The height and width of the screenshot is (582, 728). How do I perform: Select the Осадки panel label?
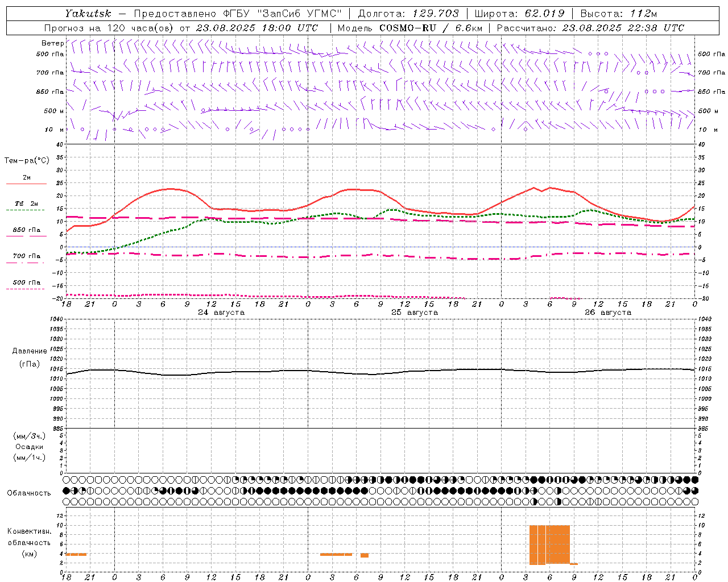pos(30,447)
